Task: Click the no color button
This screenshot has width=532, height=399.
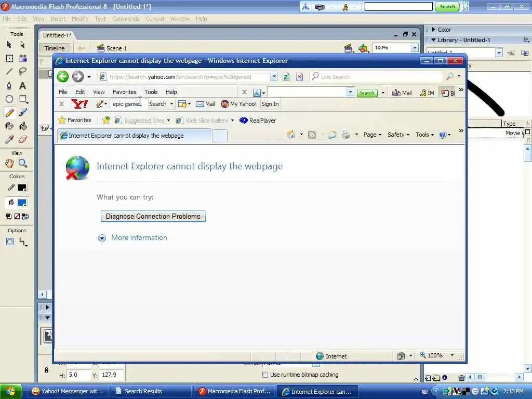Action: pyautogui.click(x=17, y=216)
